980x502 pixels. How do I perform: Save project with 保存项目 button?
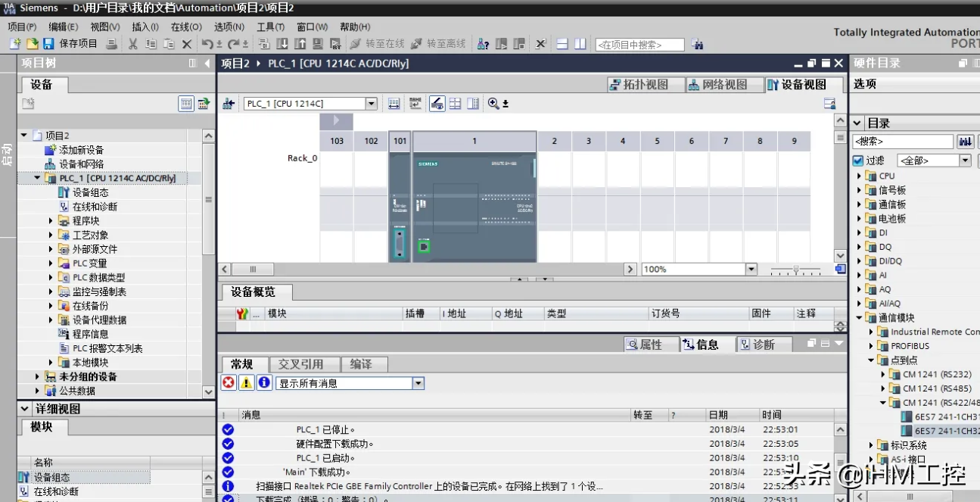coord(70,44)
